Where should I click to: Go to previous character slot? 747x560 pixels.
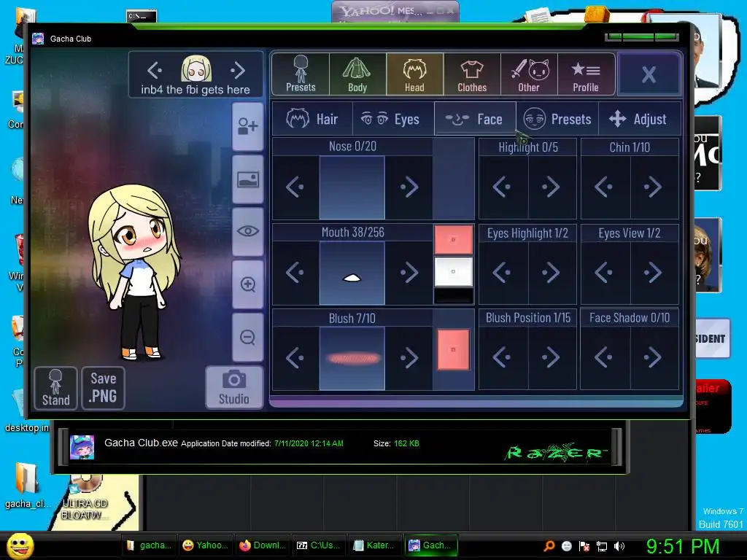[x=155, y=71]
